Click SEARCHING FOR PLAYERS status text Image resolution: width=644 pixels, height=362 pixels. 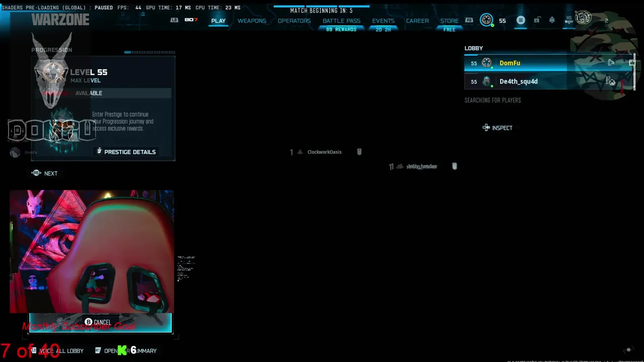coord(493,100)
